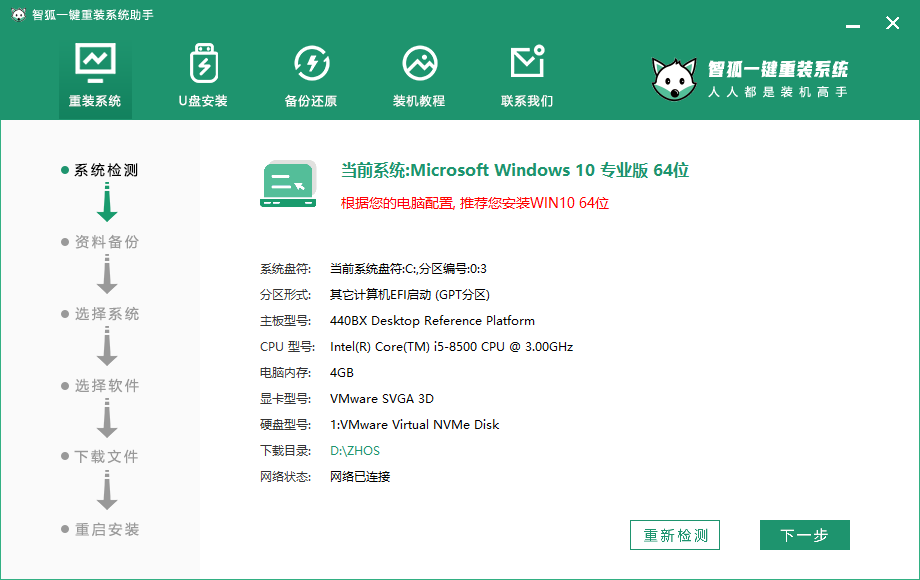Select the 选择软件 step
The height and width of the screenshot is (580, 920).
coord(106,386)
